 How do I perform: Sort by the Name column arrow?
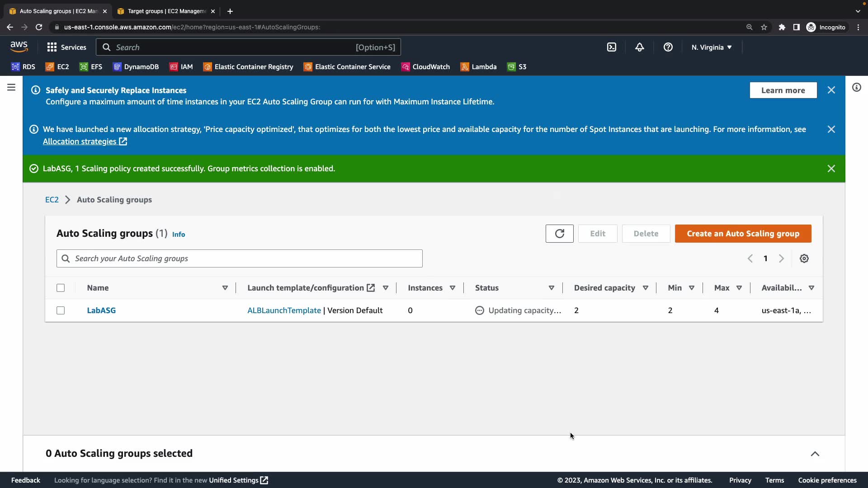point(225,288)
